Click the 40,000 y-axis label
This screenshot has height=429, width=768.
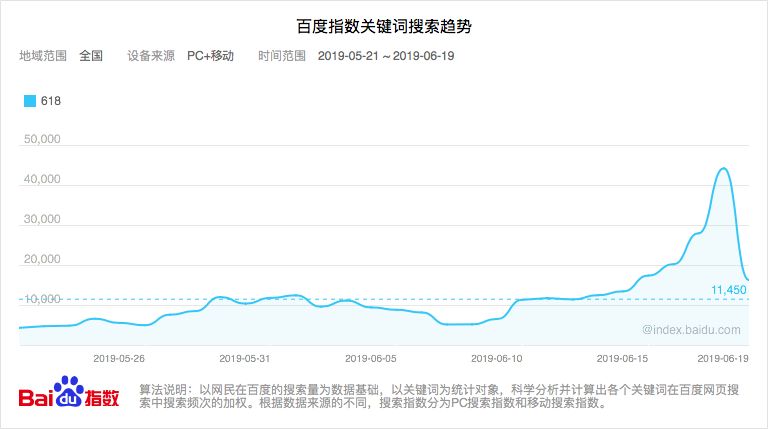(x=42, y=179)
